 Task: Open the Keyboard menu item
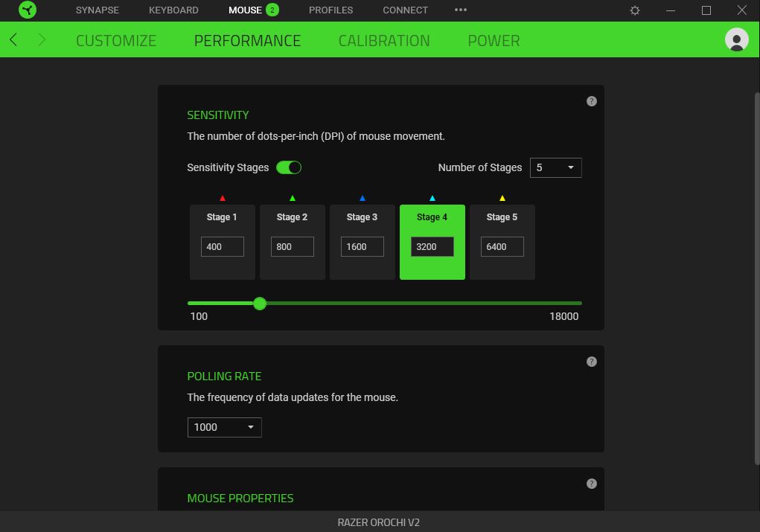click(173, 10)
